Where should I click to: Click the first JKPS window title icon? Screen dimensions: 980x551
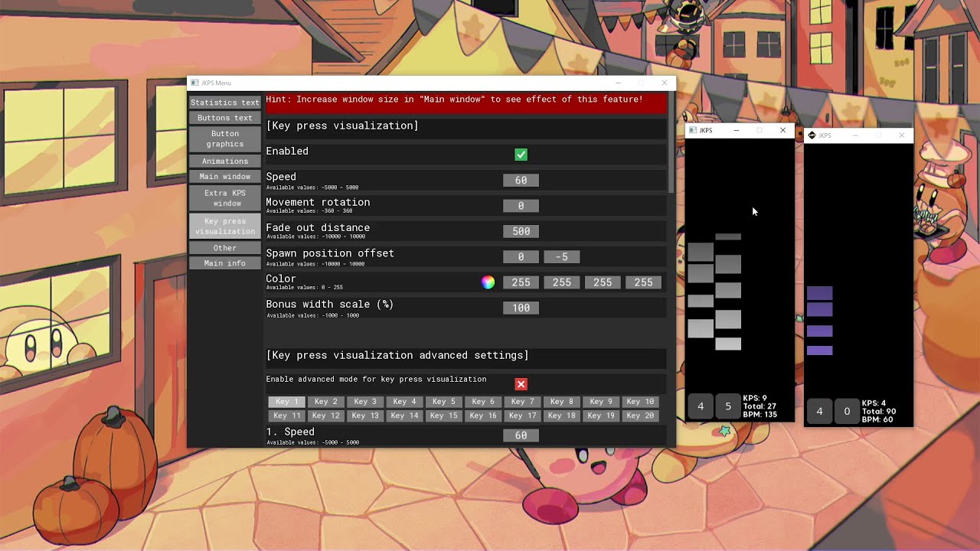coord(693,131)
